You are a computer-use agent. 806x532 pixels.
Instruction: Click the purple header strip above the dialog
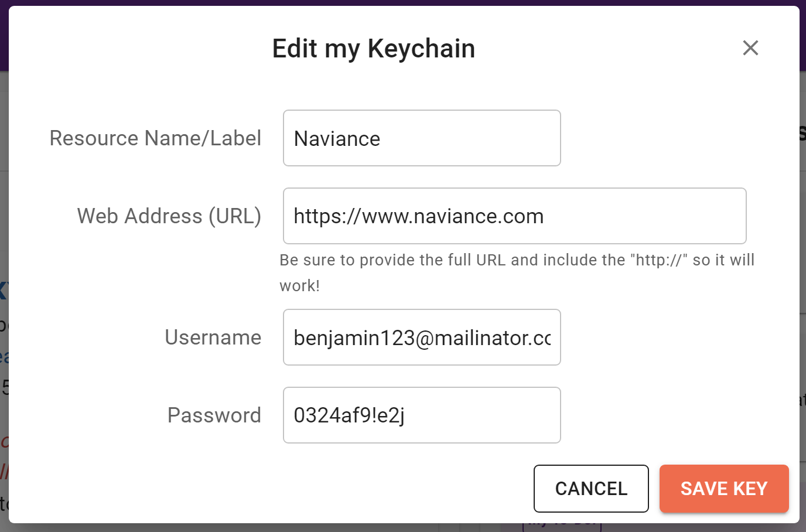click(x=403, y=2)
